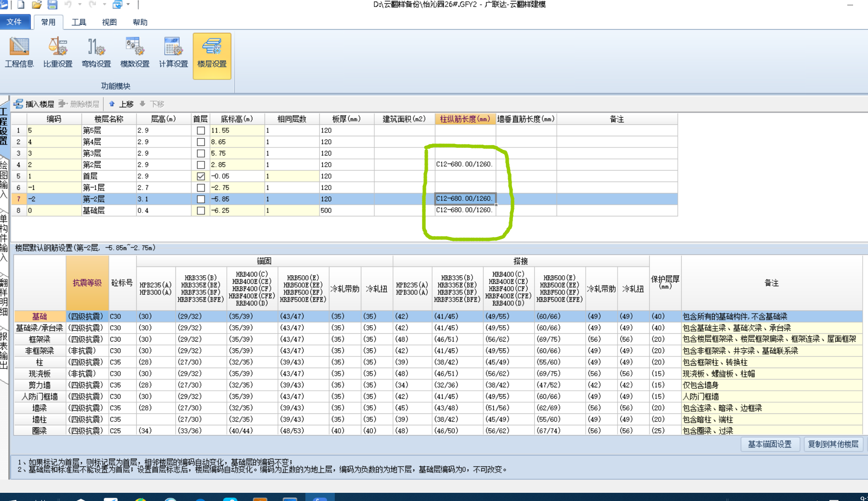Image resolution: width=868 pixels, height=501 pixels.
Task: Click 基本锚固设置 button
Action: tap(770, 444)
